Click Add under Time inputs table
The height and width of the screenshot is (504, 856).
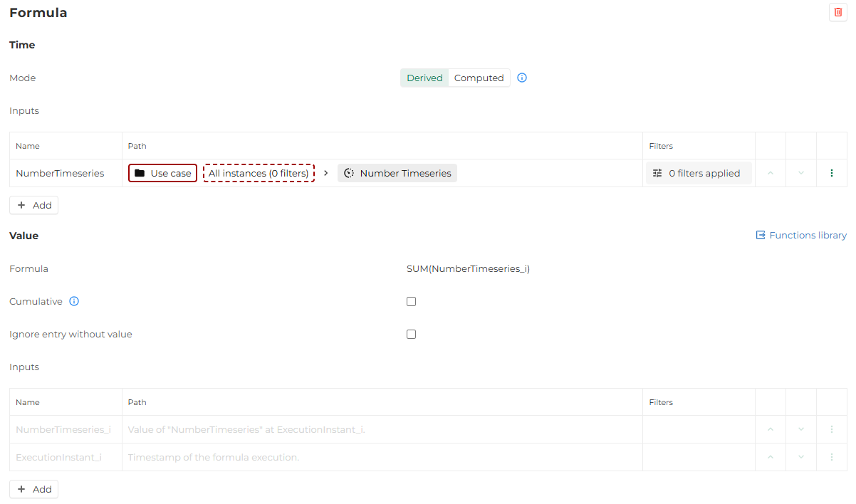coord(34,205)
